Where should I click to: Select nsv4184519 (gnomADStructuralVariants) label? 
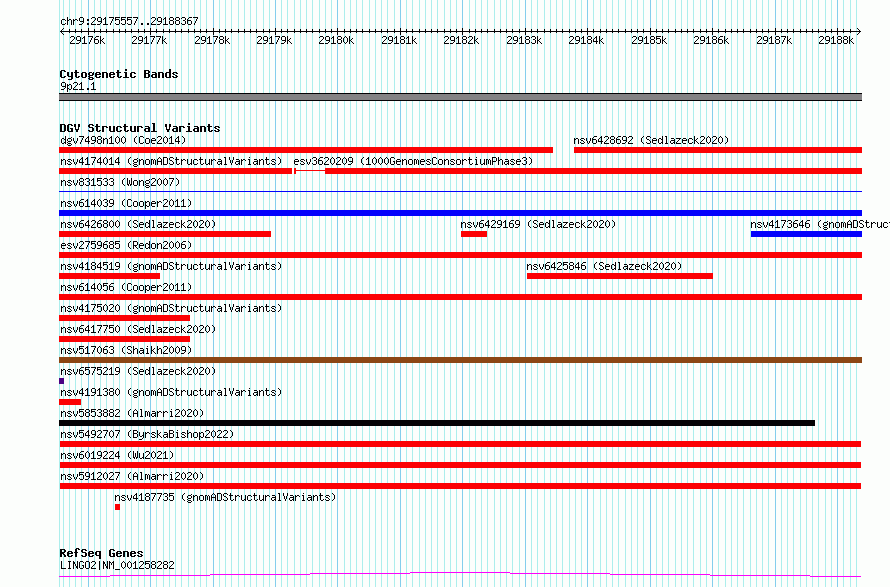(171, 266)
